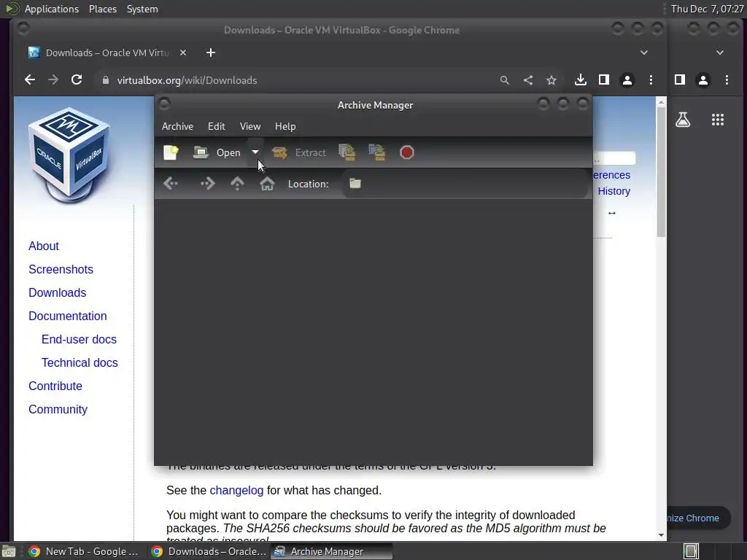The height and width of the screenshot is (560, 747).
Task: Click the Archive Manager taskbar item
Action: [332, 551]
